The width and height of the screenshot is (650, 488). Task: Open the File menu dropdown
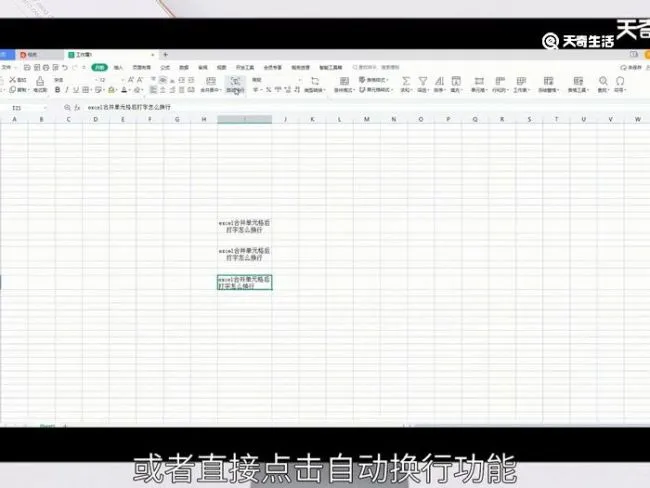tap(8, 67)
